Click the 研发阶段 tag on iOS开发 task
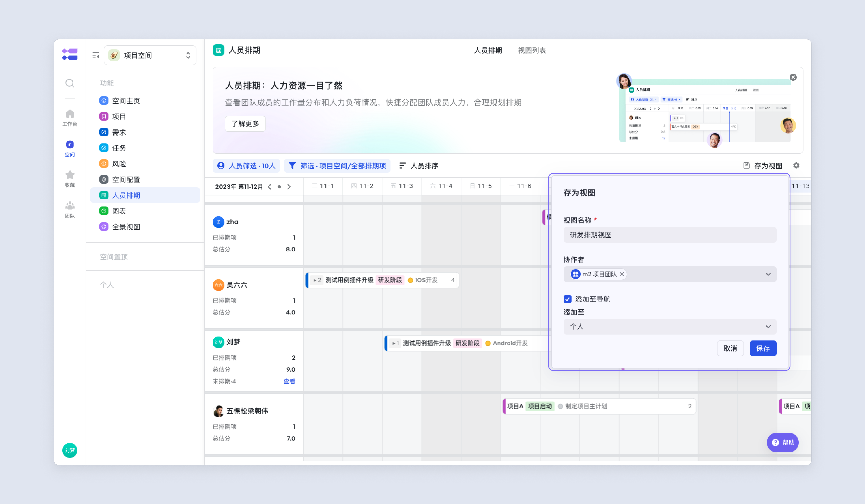 click(390, 280)
